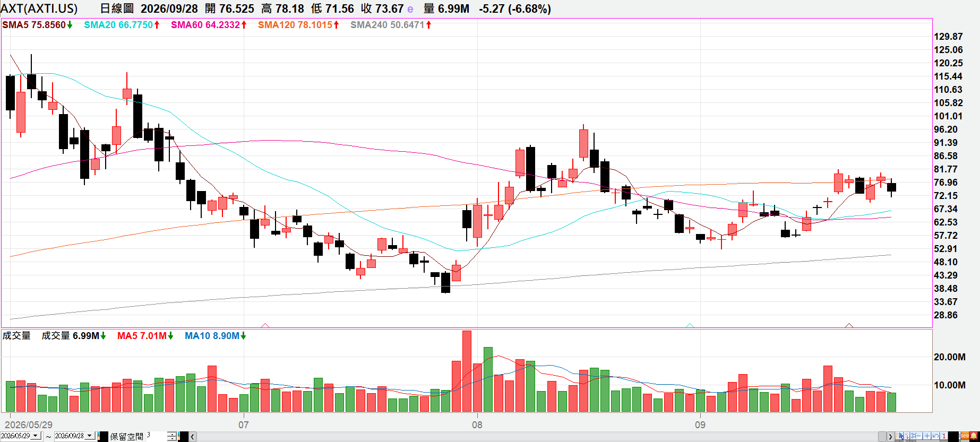Click the SMA60 64.2332 indicator label

pos(209,25)
